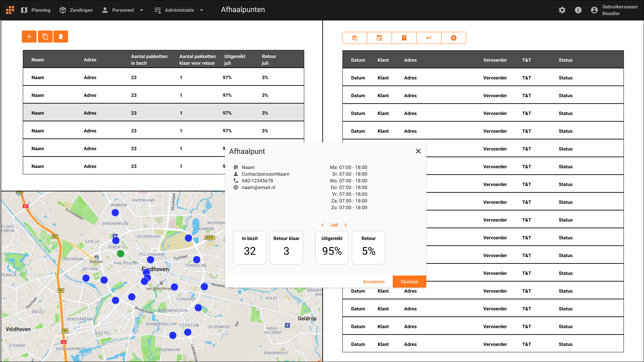This screenshot has width=644, height=362.
Task: Go to next month after Juli
Action: (345, 225)
